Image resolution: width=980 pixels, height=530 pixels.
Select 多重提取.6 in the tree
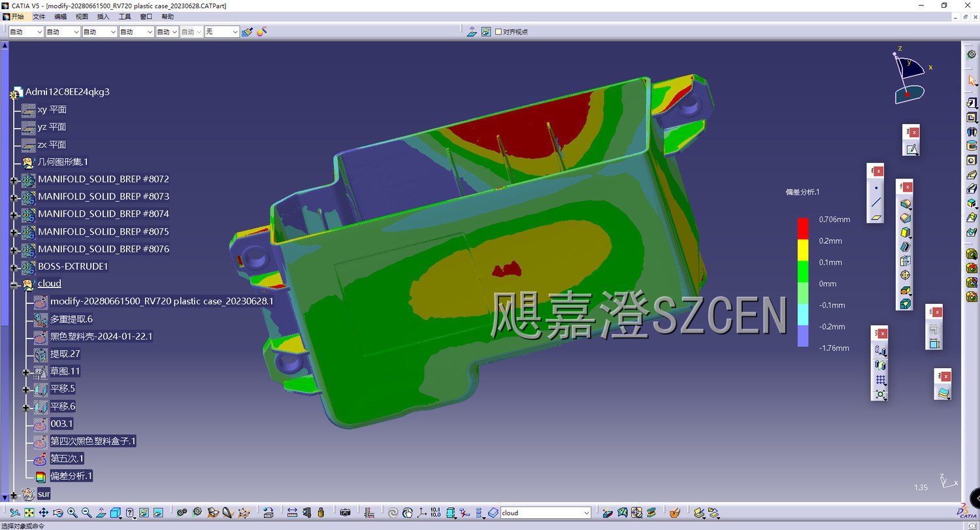point(71,319)
